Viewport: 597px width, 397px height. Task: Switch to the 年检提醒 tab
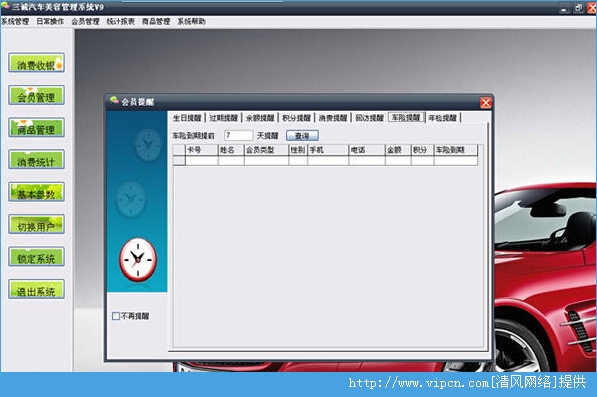442,118
